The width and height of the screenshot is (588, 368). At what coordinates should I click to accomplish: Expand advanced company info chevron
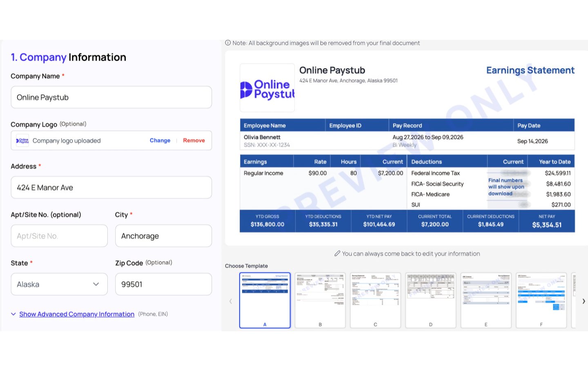[x=13, y=314]
